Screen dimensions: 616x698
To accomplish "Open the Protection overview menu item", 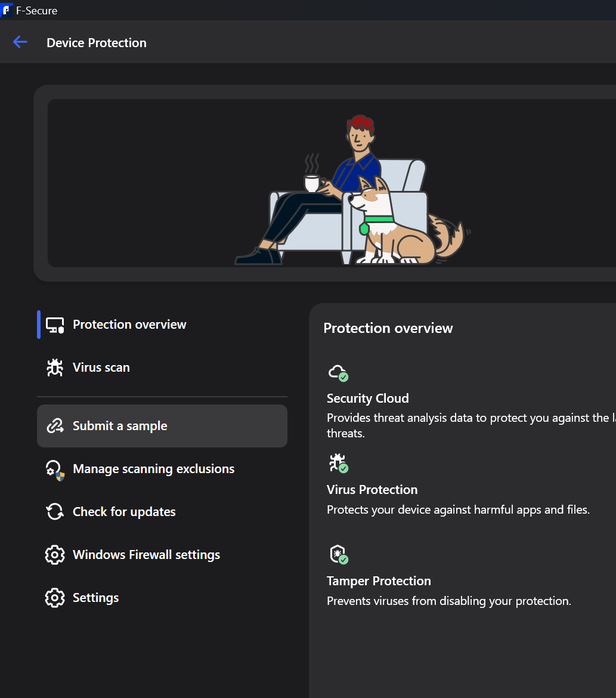I will pos(129,325).
